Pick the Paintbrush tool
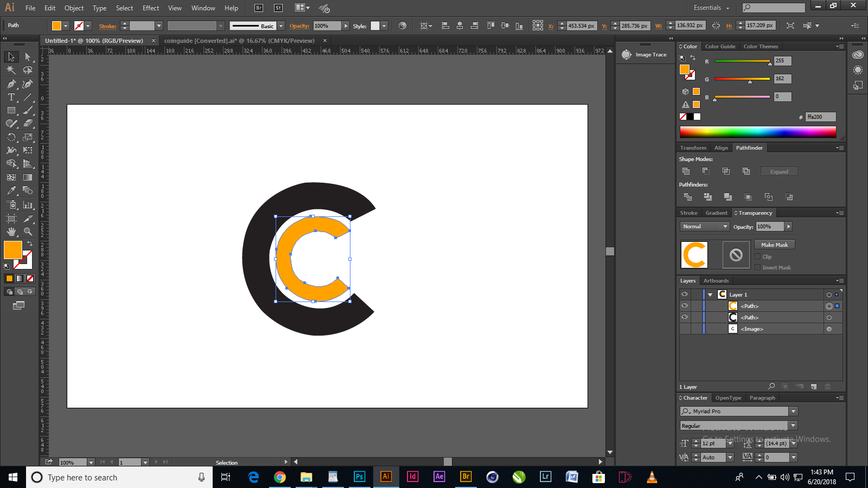868x488 pixels. 28,110
